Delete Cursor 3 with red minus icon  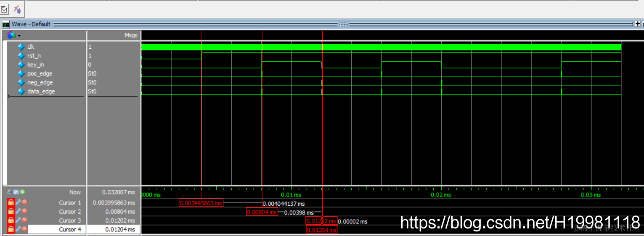tap(25, 220)
